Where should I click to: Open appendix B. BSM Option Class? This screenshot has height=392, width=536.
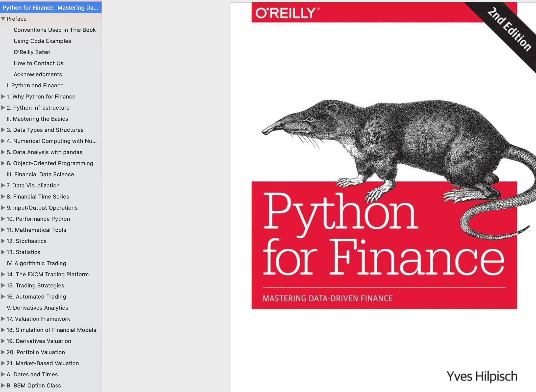[x=34, y=385]
